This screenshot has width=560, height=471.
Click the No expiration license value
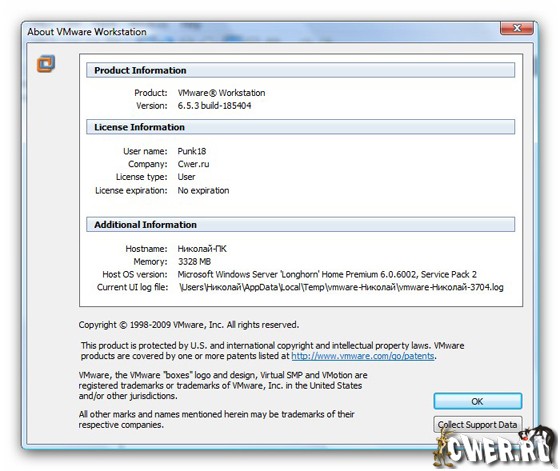(x=203, y=191)
